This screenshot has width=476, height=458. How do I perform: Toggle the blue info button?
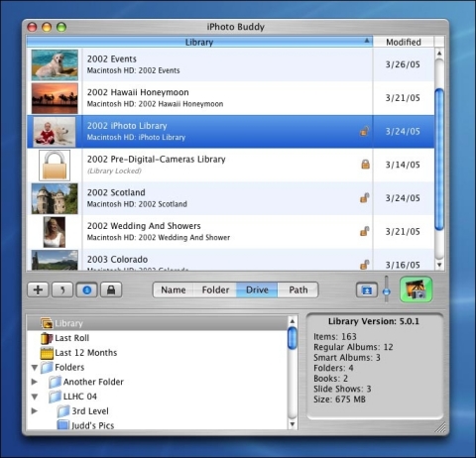coord(87,290)
